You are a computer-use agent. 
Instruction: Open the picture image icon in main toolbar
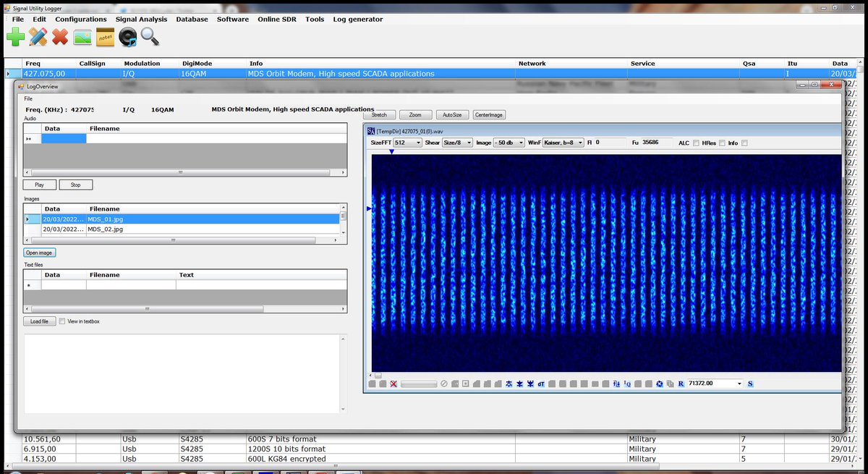point(82,37)
